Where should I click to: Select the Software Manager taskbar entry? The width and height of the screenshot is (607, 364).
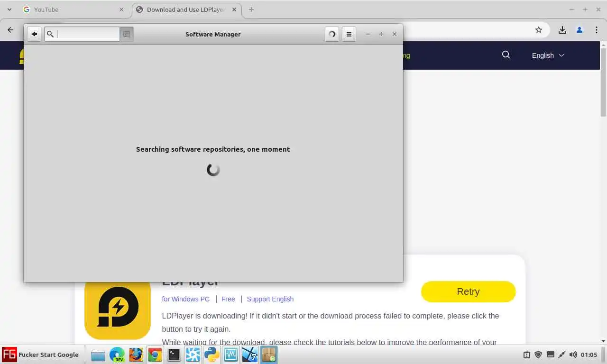(268, 355)
